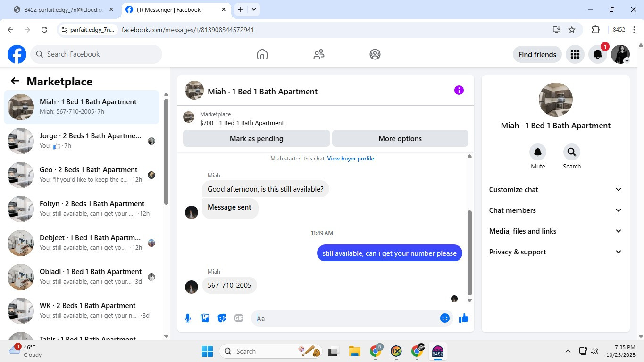Viewport: 644px width, 362px height.
Task: Open browser Extensions puzzle icon
Action: (x=595, y=30)
